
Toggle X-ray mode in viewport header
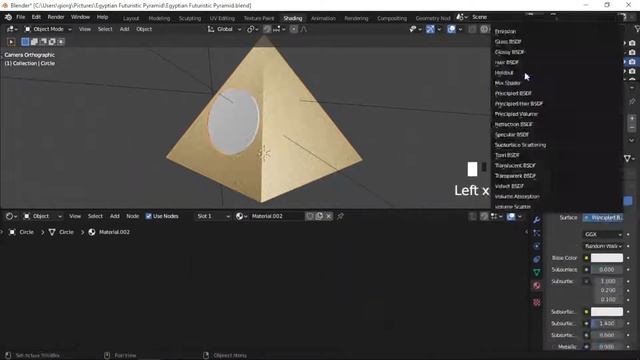click(472, 29)
